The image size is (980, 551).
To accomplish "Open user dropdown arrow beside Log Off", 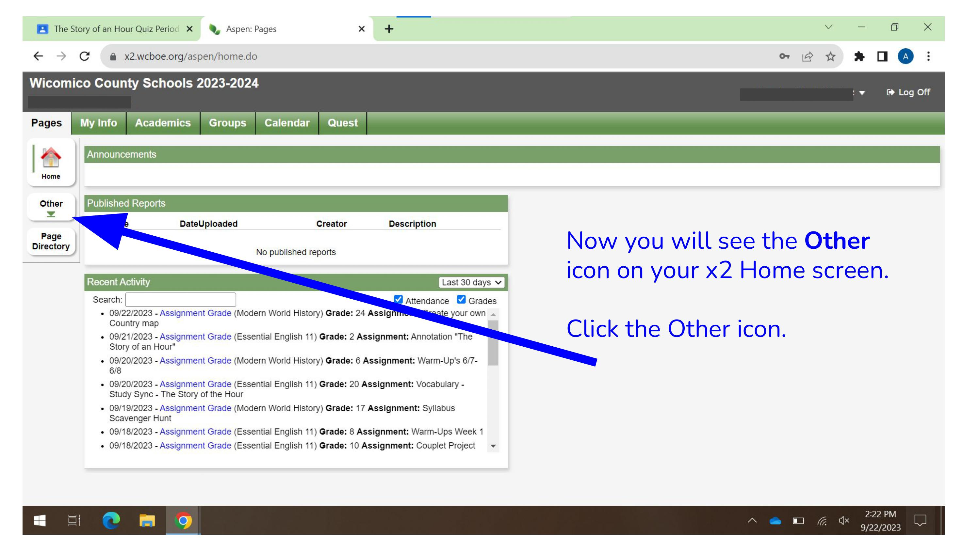I will [862, 93].
